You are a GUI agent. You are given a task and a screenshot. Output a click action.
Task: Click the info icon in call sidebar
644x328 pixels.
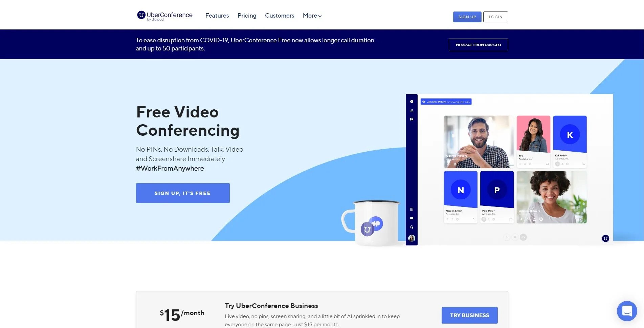pyautogui.click(x=412, y=102)
